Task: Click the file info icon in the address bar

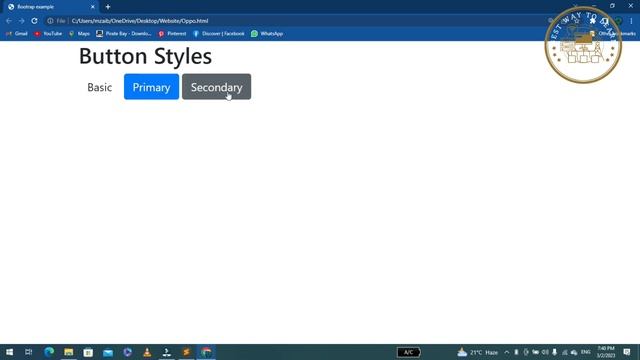Action: 50,21
